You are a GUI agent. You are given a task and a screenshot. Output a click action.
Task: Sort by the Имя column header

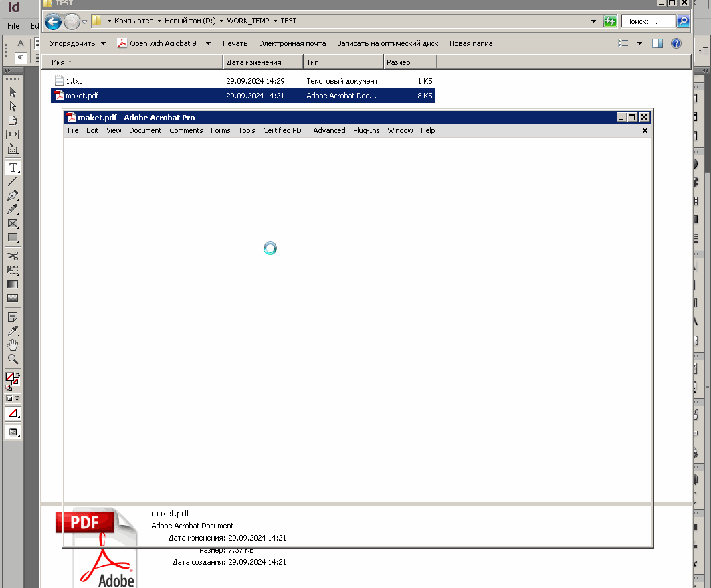click(x=132, y=62)
